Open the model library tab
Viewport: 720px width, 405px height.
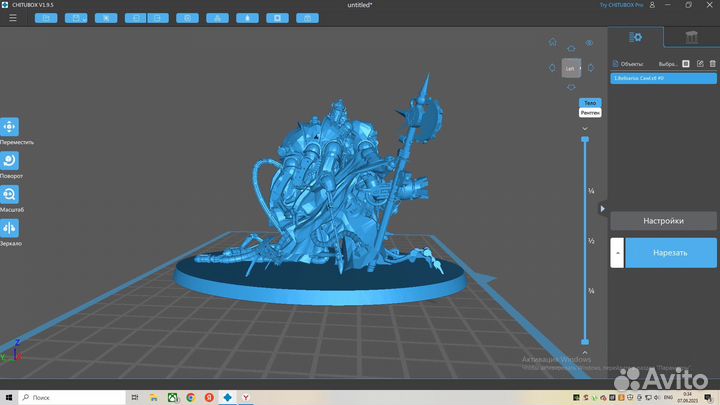point(692,37)
